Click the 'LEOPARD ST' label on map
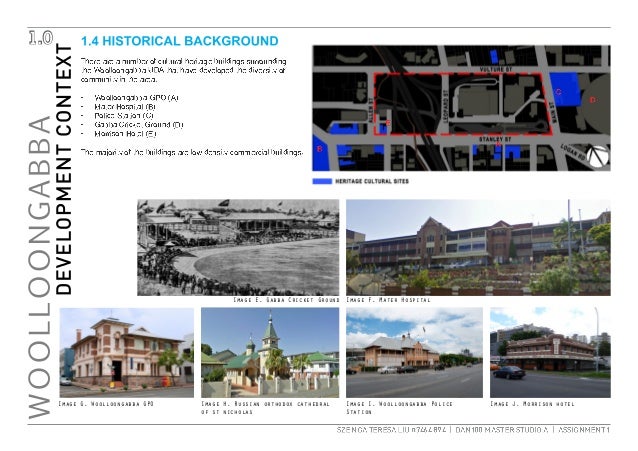Viewport: 638px width, 451px height. click(445, 105)
